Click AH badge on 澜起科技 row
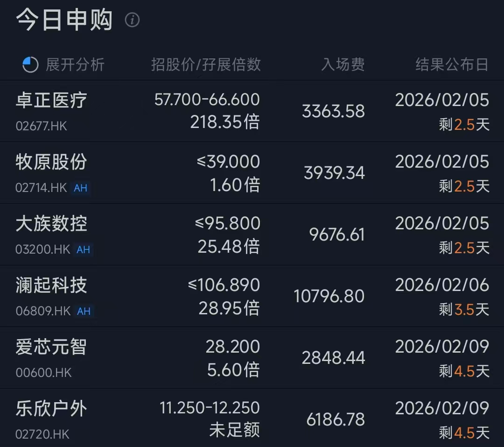504x447 pixels. click(x=84, y=311)
